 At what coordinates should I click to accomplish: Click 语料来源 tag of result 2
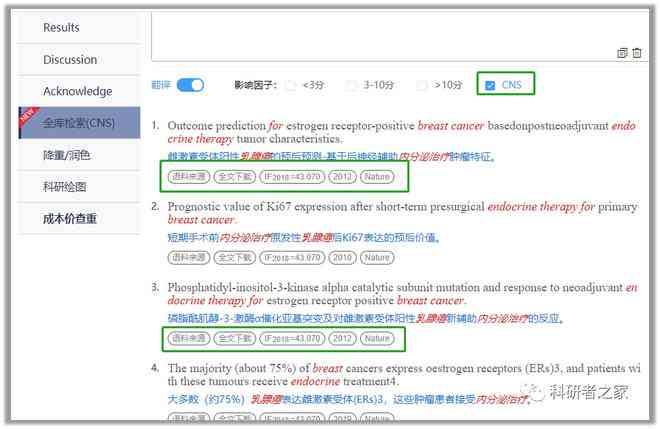pyautogui.click(x=189, y=258)
